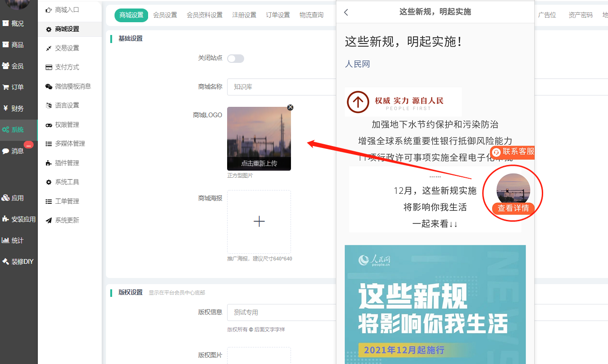The height and width of the screenshot is (364, 608).
Task: Click the headline 这些新规，明起实施！
Action: [403, 42]
